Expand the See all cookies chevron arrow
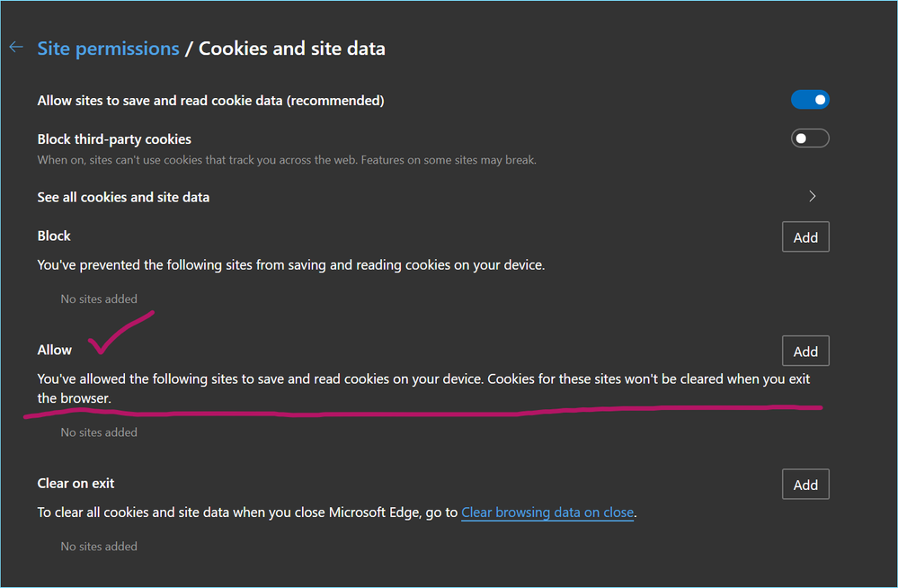This screenshot has width=898, height=588. pyautogui.click(x=812, y=197)
